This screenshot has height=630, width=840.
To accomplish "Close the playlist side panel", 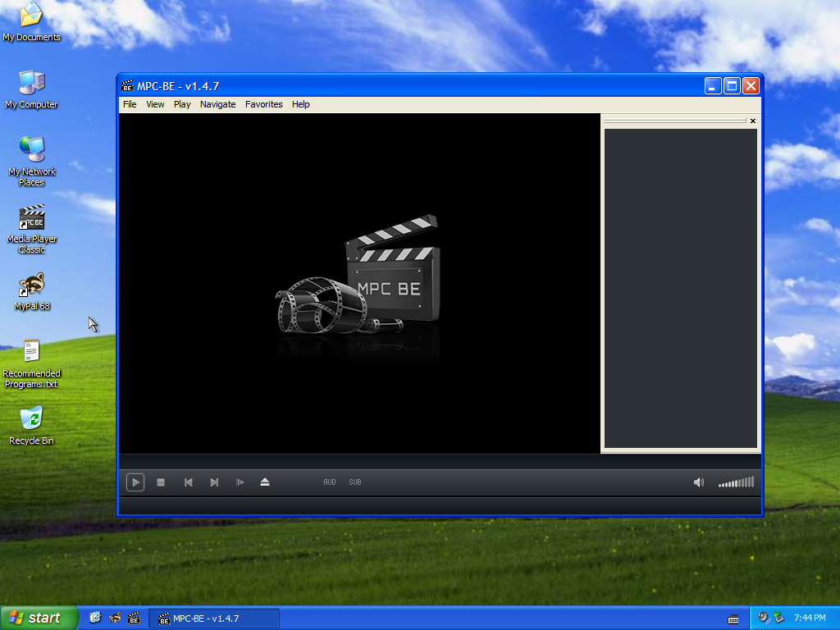I will tap(753, 121).
